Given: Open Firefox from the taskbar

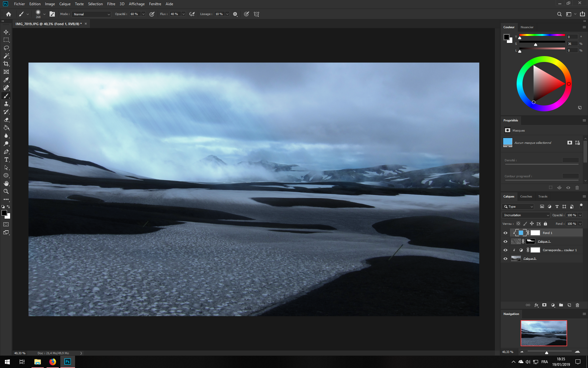Looking at the screenshot, I should pos(53,362).
